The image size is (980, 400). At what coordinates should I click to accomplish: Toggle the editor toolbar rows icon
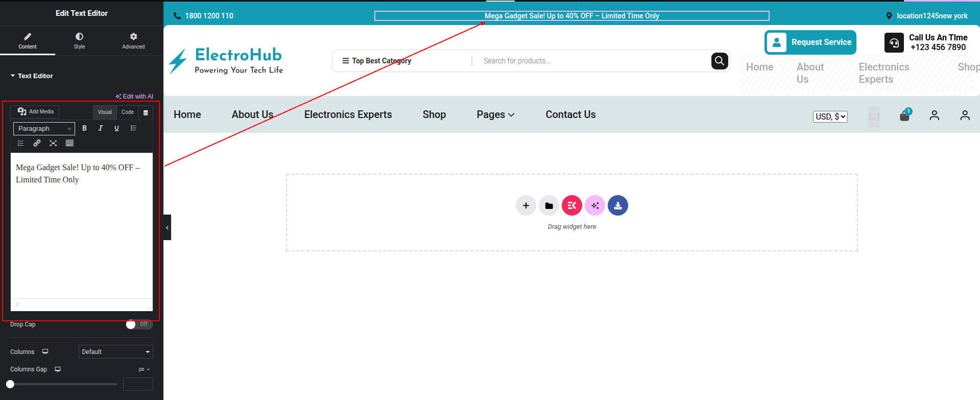tap(69, 143)
